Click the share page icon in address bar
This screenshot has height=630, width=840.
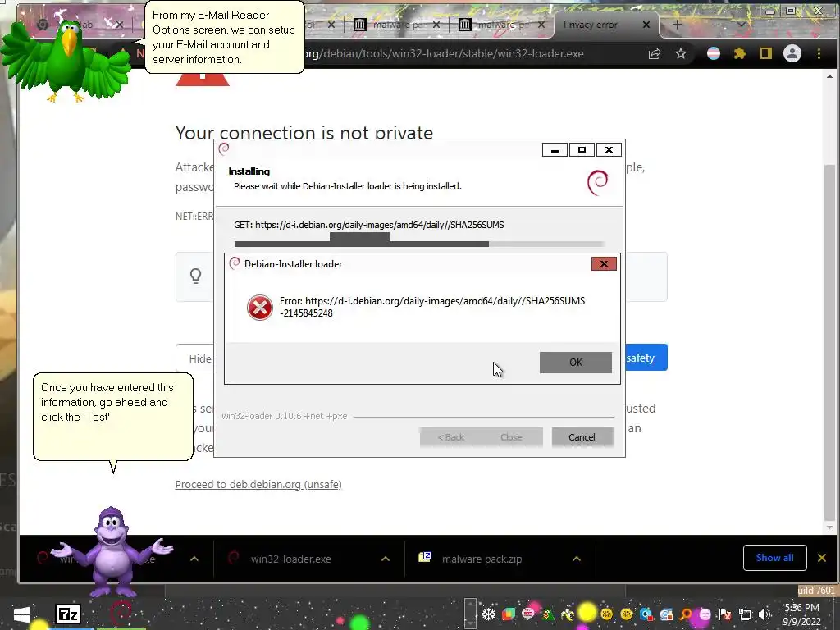click(654, 53)
